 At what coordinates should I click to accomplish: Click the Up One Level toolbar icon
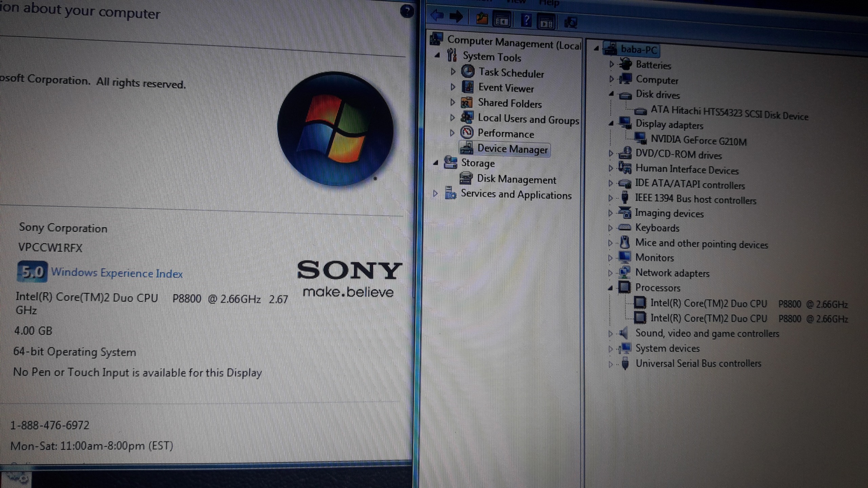pos(482,19)
